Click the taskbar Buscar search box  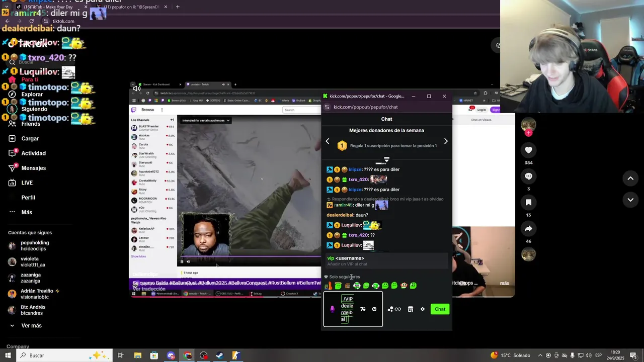[x=65, y=355]
